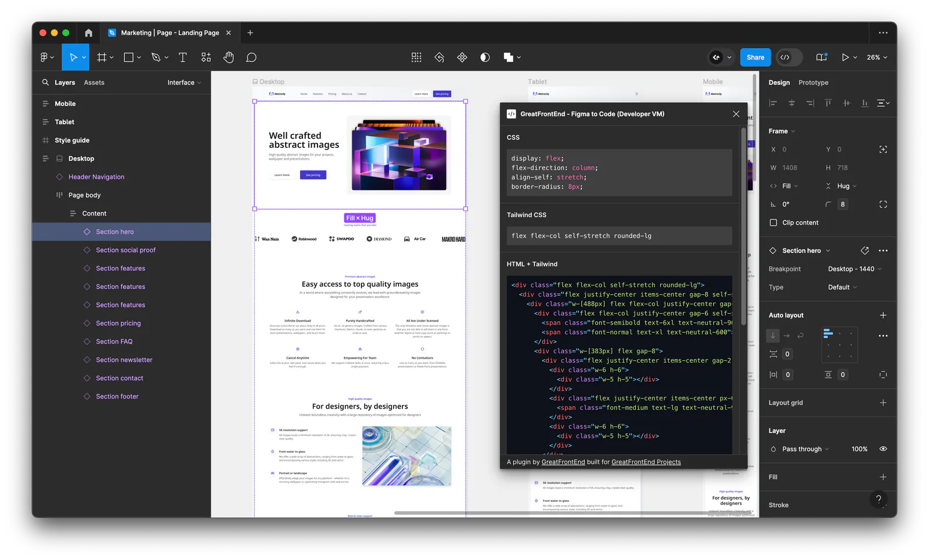This screenshot has height=560, width=929.
Task: Click align horizontal centers icon
Action: pos(791,103)
